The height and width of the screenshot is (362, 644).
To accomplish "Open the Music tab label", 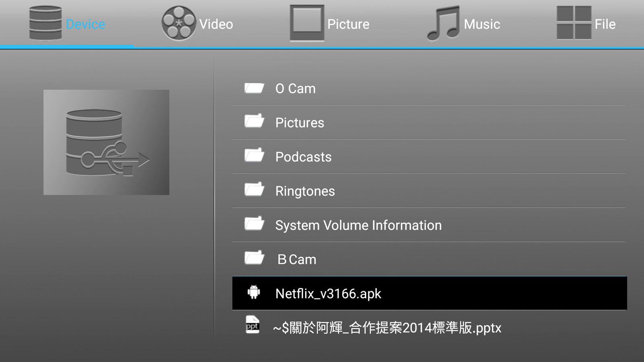I will (482, 24).
